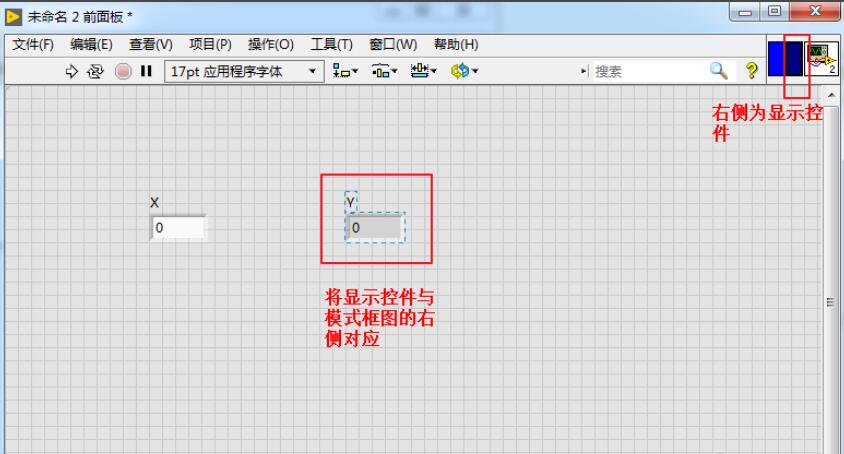Open the 编辑(E) menu
Viewport: 844px width, 454px height.
coord(91,44)
